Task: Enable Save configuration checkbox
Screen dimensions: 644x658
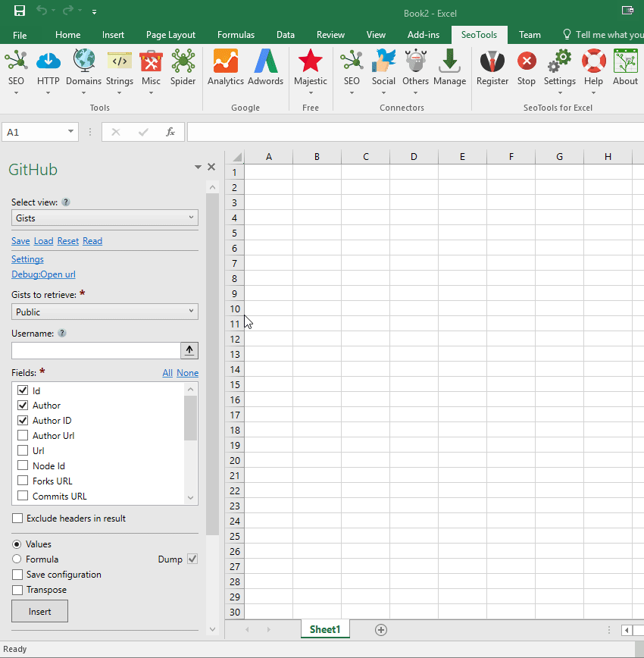Action: pyautogui.click(x=17, y=575)
